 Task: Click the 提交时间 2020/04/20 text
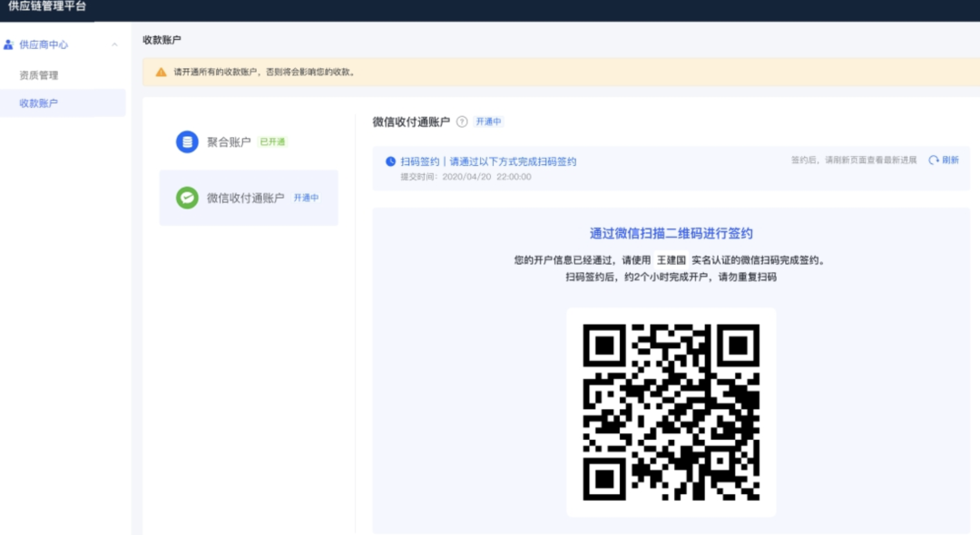465,177
